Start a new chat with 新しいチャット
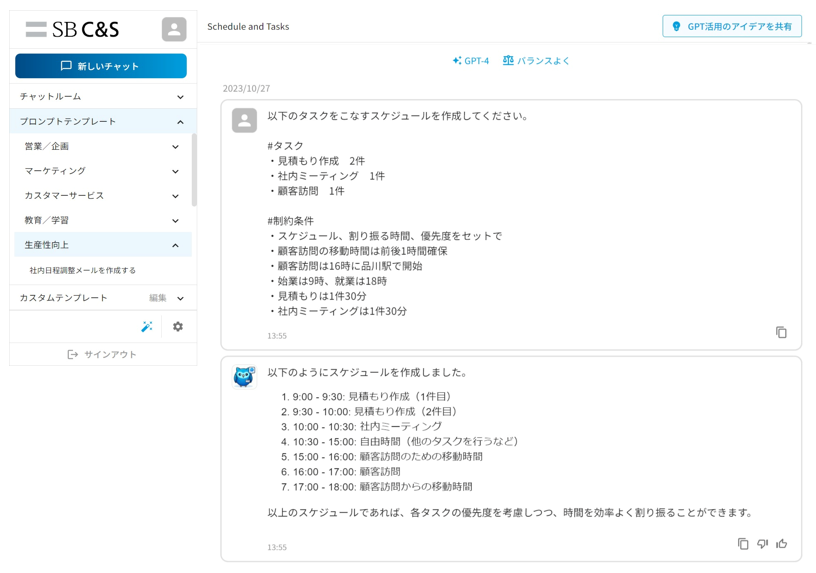 pos(100,66)
